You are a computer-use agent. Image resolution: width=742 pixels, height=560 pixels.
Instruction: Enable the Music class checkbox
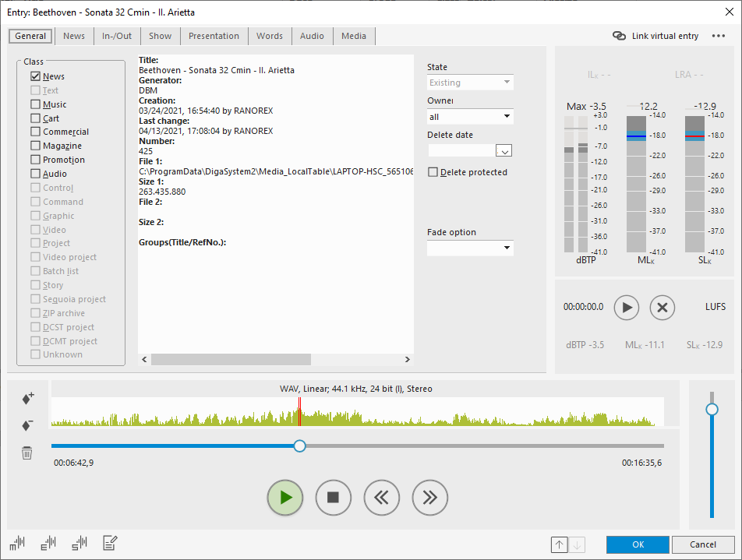[36, 104]
